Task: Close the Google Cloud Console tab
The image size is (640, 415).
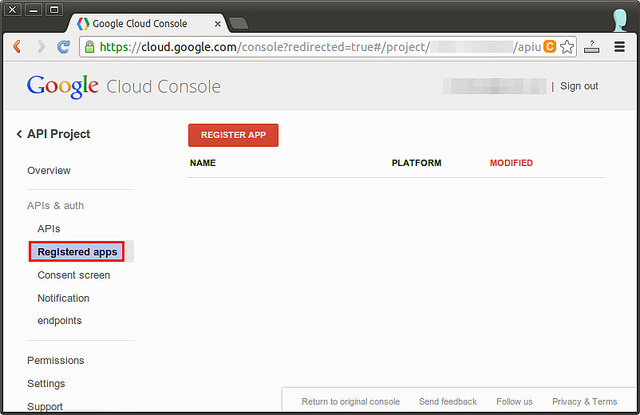Action: (x=217, y=23)
